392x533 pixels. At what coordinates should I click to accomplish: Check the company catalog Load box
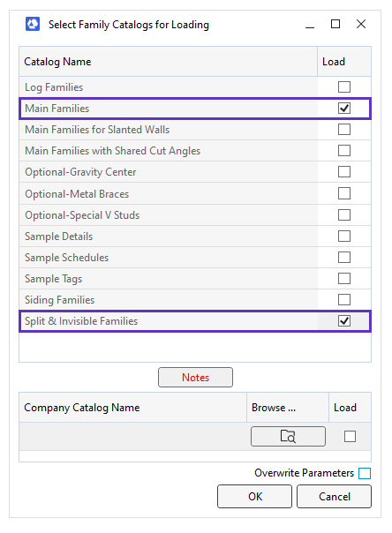(350, 437)
